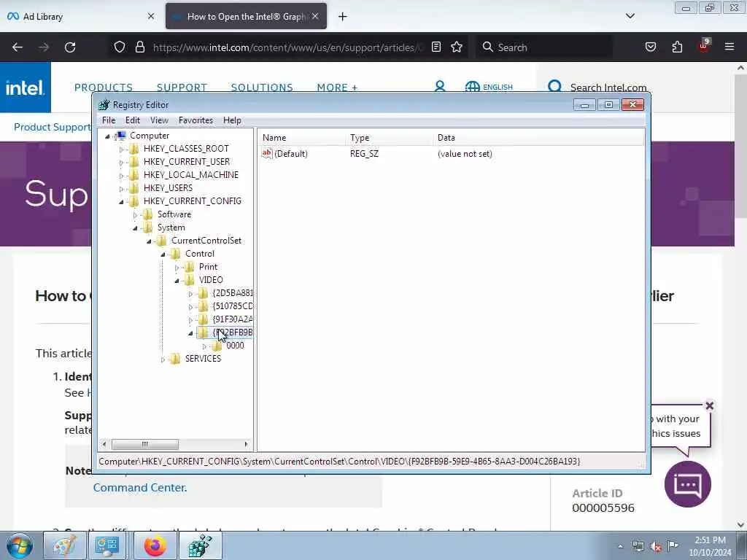The width and height of the screenshot is (747, 560).
Task: Open the Pocket save icon
Action: (650, 47)
